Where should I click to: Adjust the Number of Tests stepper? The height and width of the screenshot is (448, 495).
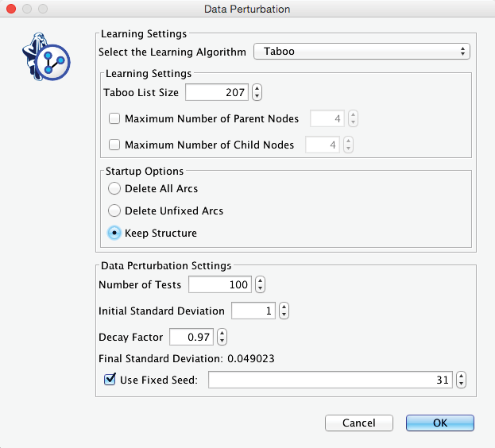pyautogui.click(x=260, y=284)
